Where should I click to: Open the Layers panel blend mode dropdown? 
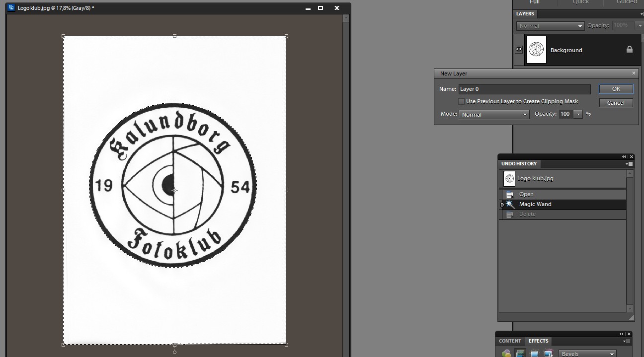[x=550, y=26]
